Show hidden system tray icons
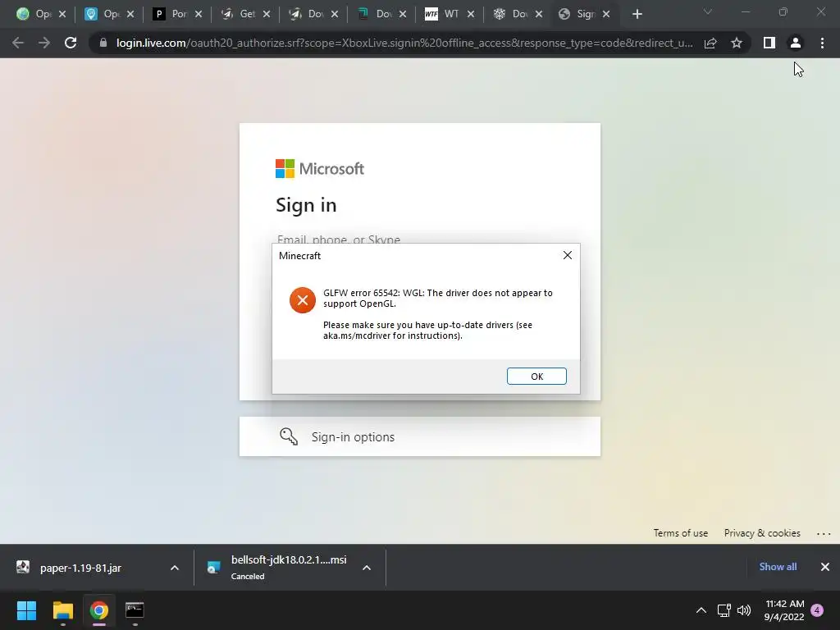Image resolution: width=840 pixels, height=630 pixels. [701, 610]
